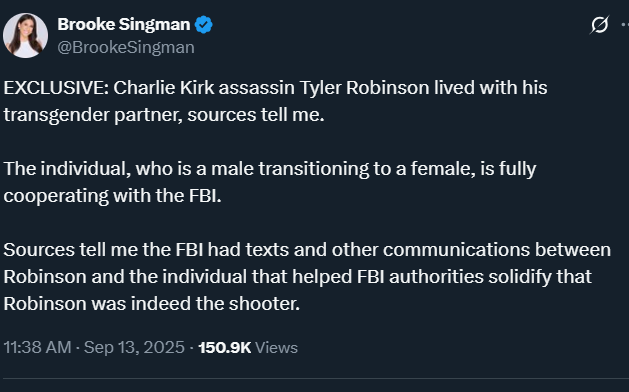The height and width of the screenshot is (392, 629).
Task: Click the 'sources tell me.' phrase
Action: (256, 115)
